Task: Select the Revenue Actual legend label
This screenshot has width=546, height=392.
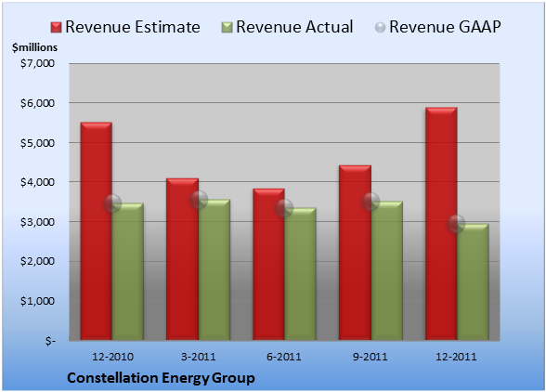Action: click(x=294, y=27)
